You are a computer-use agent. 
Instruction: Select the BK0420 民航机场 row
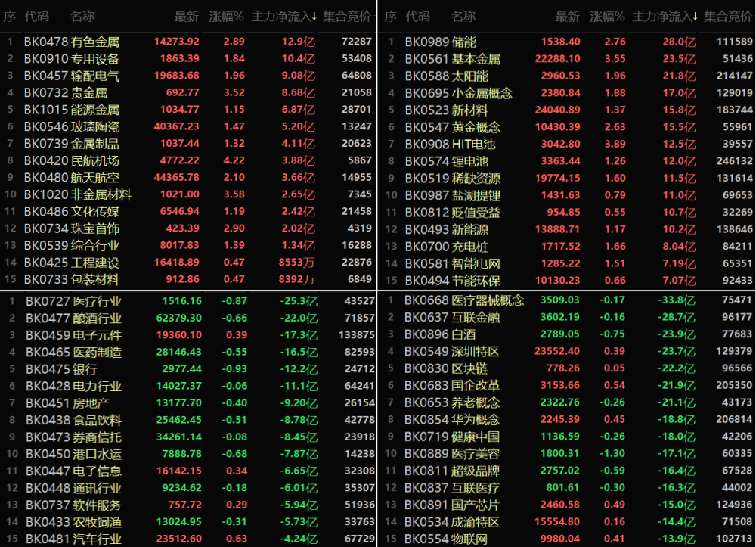(188, 160)
